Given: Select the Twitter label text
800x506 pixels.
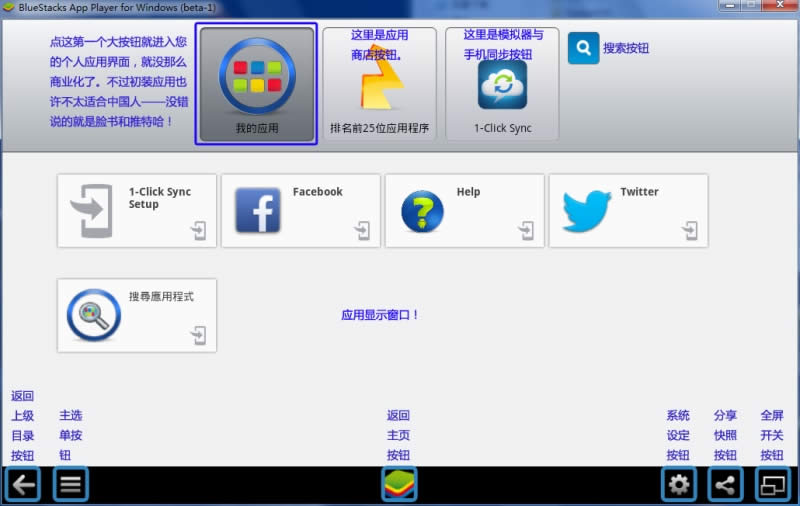Looking at the screenshot, I should click(639, 192).
